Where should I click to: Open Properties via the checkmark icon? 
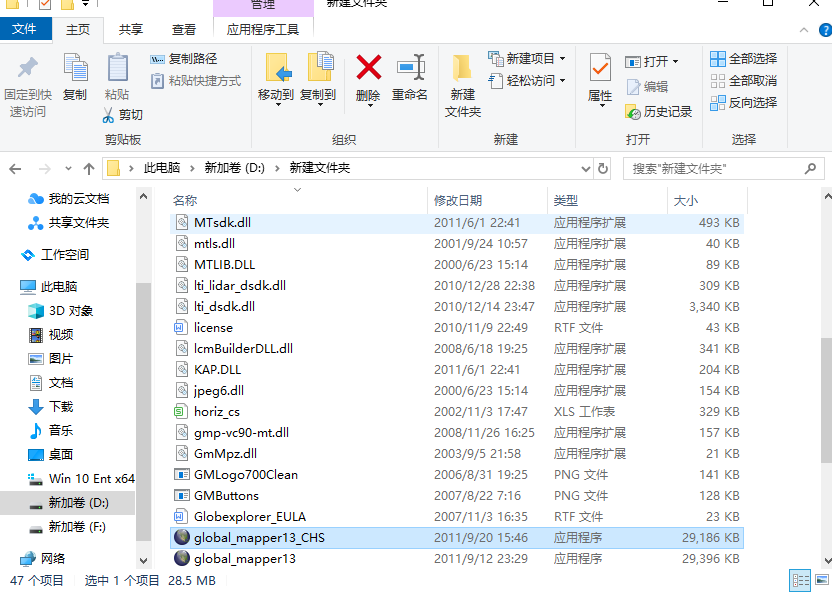click(600, 69)
